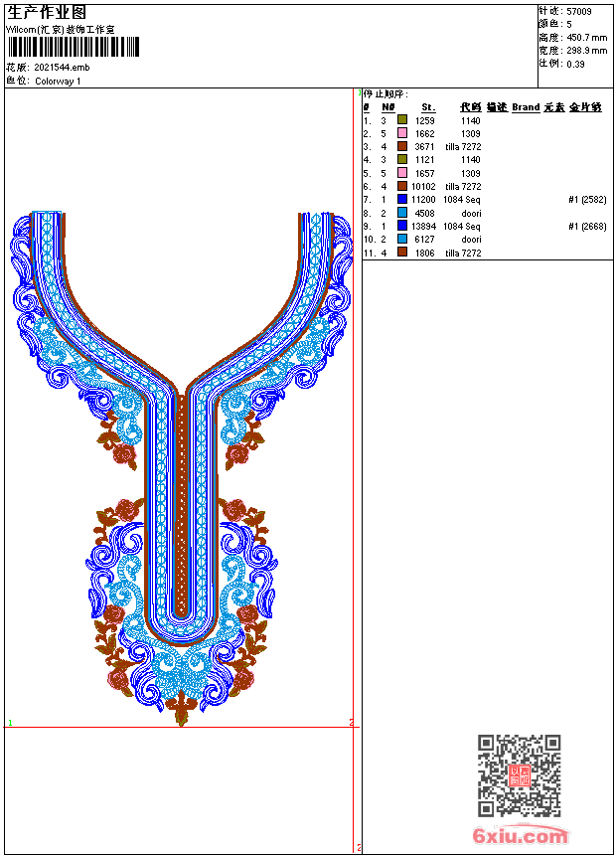Click the width value '298.9 mm'
This screenshot has width=616, height=855.
(586, 51)
